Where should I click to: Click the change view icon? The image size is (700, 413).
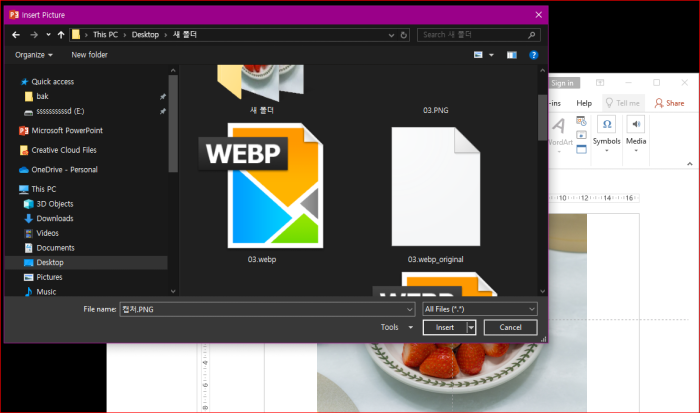pyautogui.click(x=478, y=55)
